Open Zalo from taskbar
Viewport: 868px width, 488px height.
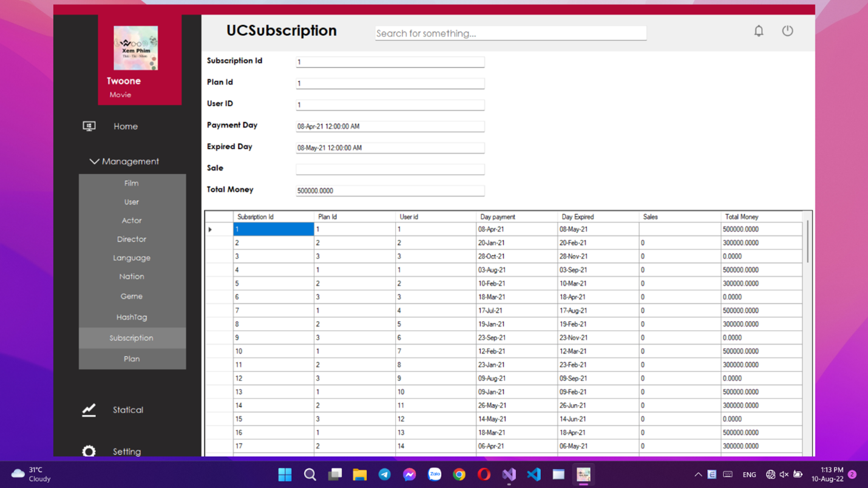point(434,475)
